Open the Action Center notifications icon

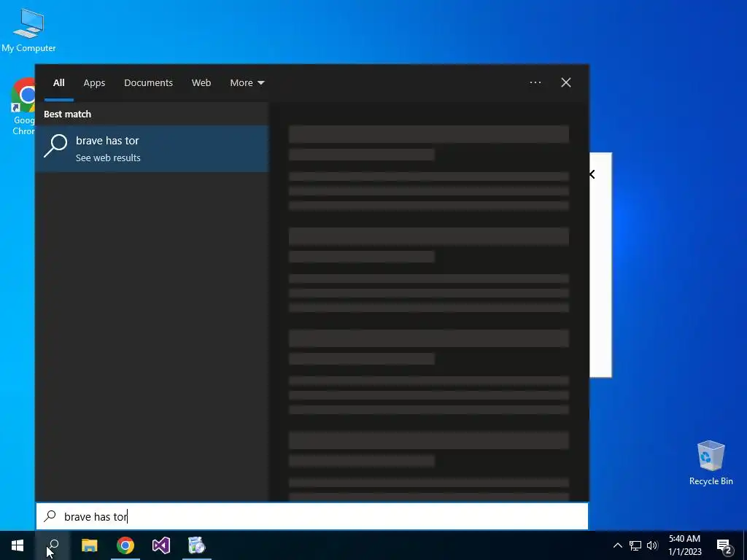[x=724, y=546]
